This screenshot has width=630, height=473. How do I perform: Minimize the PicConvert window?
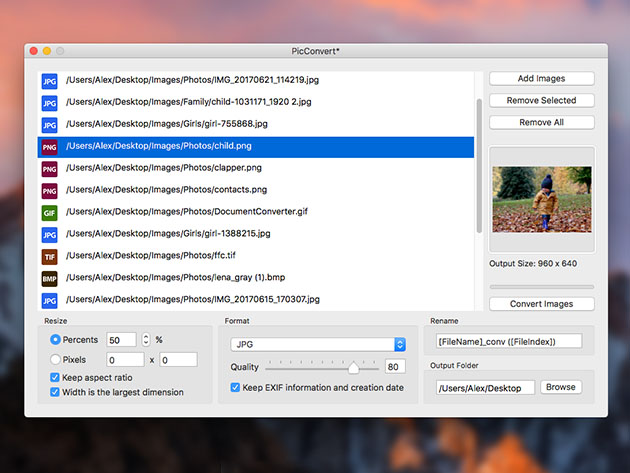(47, 51)
